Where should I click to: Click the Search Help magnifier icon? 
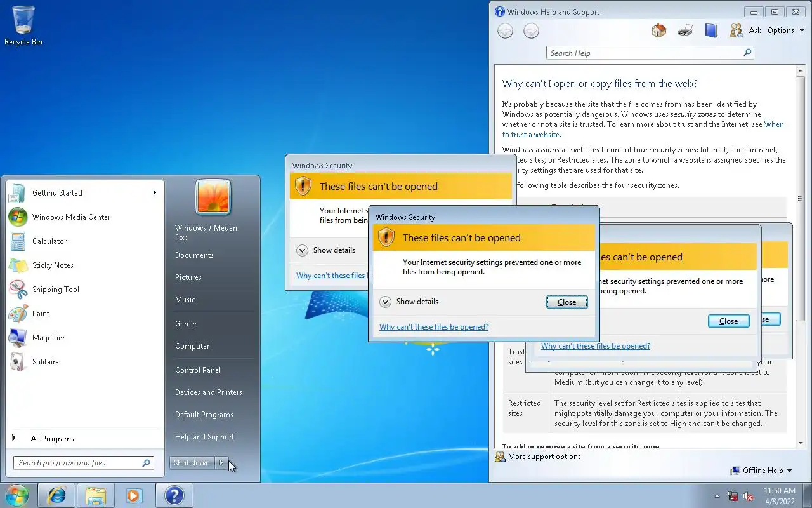click(747, 53)
